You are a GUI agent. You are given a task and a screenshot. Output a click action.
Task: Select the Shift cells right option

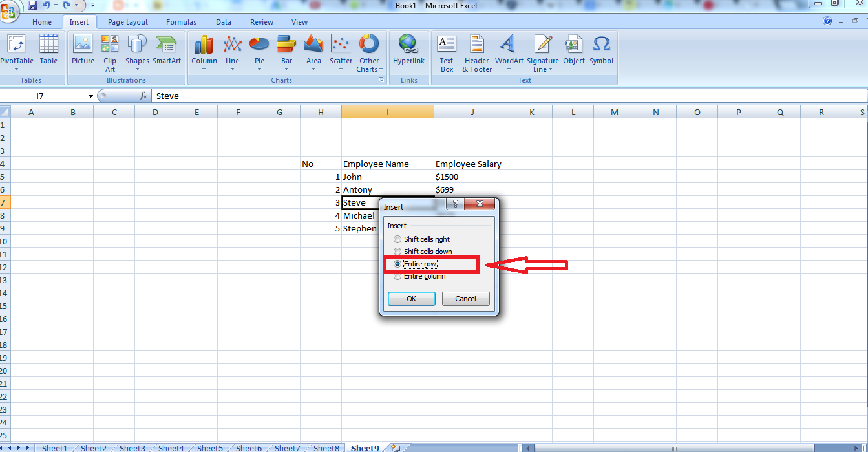pos(397,239)
